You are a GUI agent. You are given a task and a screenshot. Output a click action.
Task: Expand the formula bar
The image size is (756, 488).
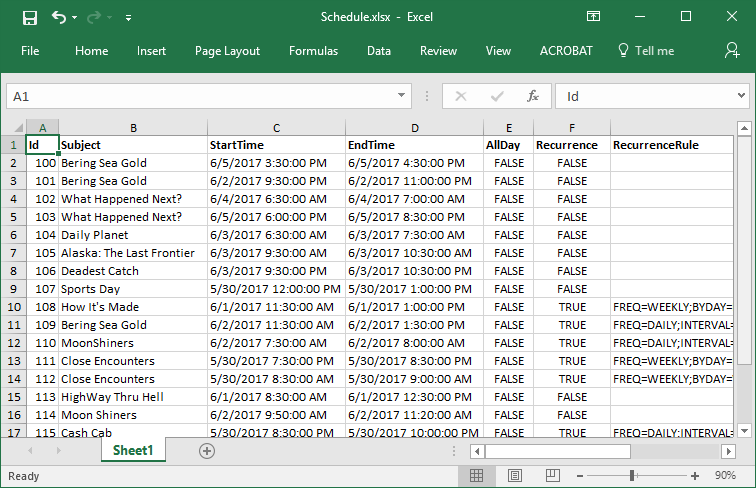click(x=741, y=96)
